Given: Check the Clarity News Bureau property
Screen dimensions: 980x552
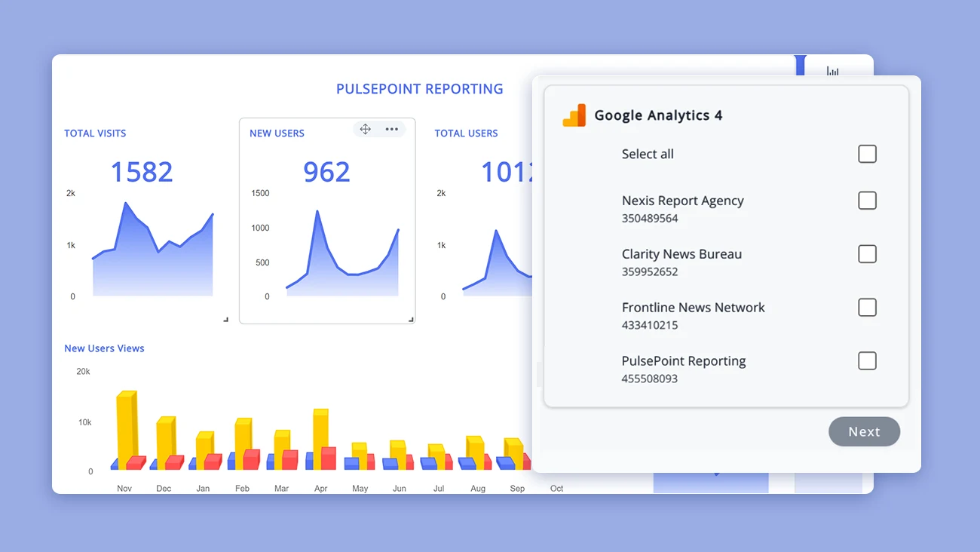Looking at the screenshot, I should point(867,254).
